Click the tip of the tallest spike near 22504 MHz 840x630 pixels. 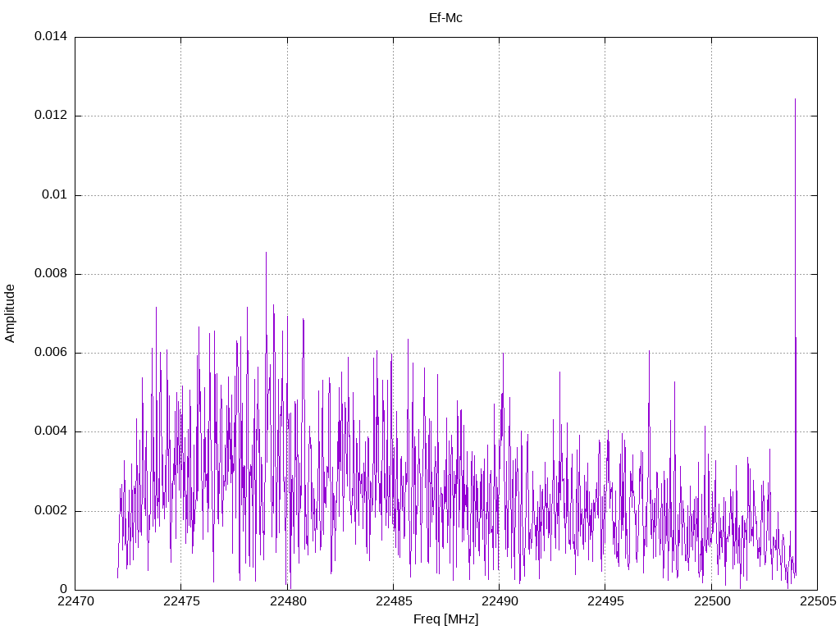(x=795, y=100)
